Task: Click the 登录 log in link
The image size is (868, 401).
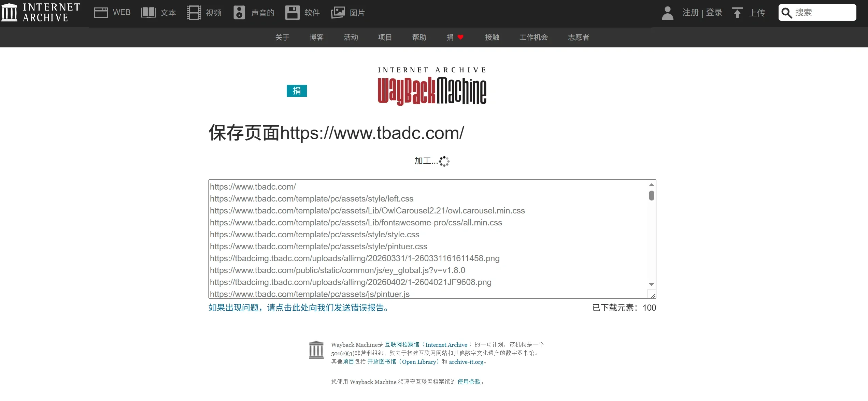Action: click(x=714, y=13)
